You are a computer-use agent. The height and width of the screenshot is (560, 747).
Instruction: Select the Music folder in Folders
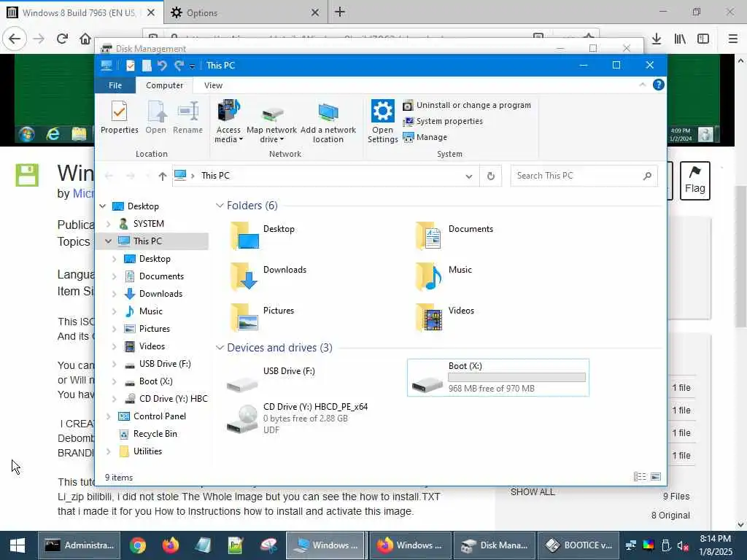click(444, 276)
